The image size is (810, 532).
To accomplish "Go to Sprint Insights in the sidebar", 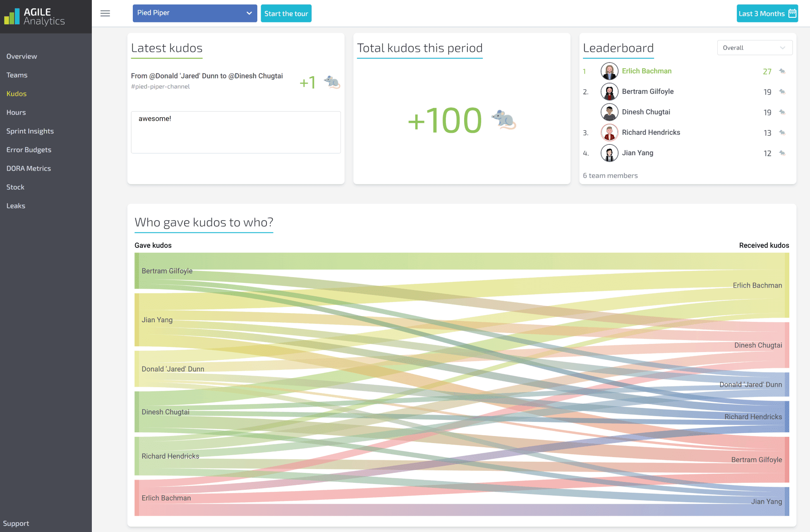I will click(30, 131).
